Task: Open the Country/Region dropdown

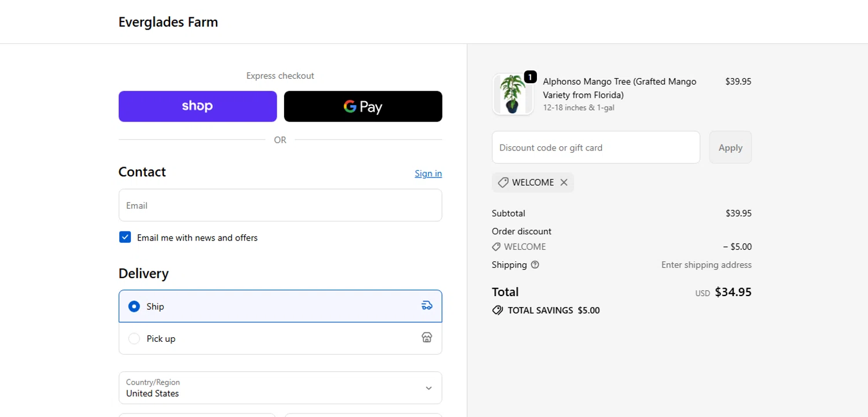Action: point(280,388)
